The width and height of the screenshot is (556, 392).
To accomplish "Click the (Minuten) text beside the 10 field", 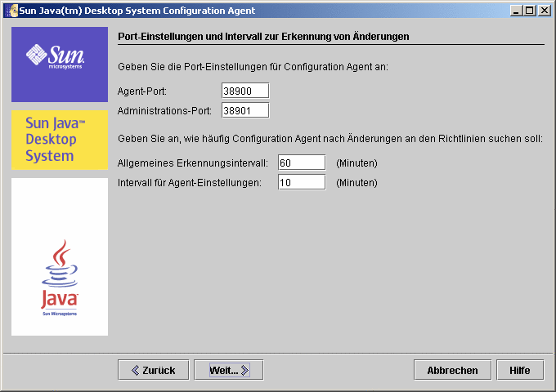I will [356, 183].
